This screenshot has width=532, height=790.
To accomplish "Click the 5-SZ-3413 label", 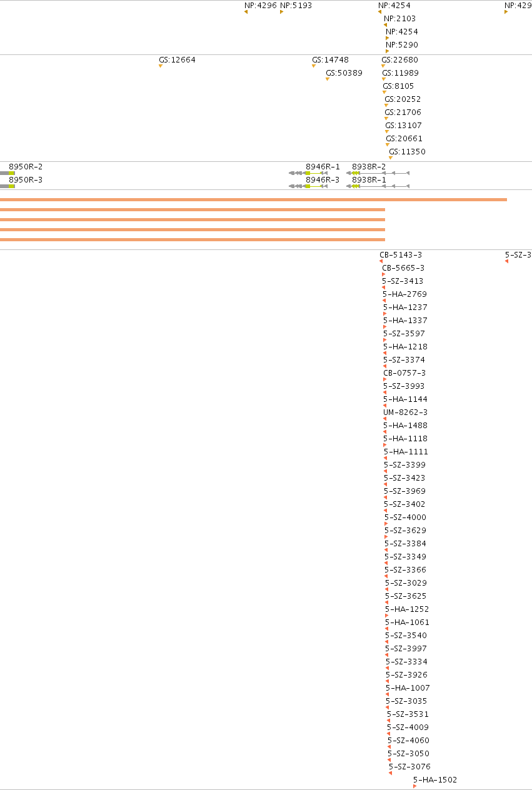I will (x=403, y=281).
